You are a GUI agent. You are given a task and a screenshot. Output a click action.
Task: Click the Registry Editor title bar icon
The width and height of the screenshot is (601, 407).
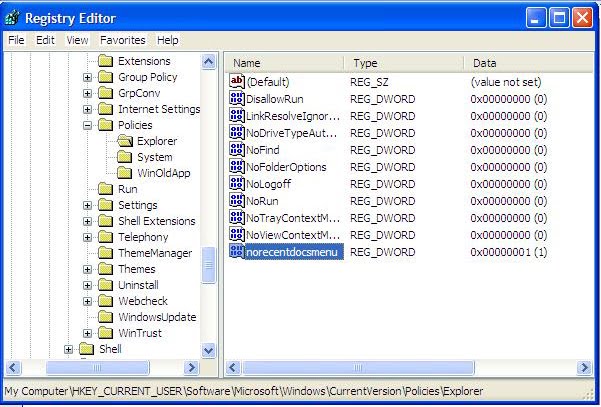[x=12, y=18]
